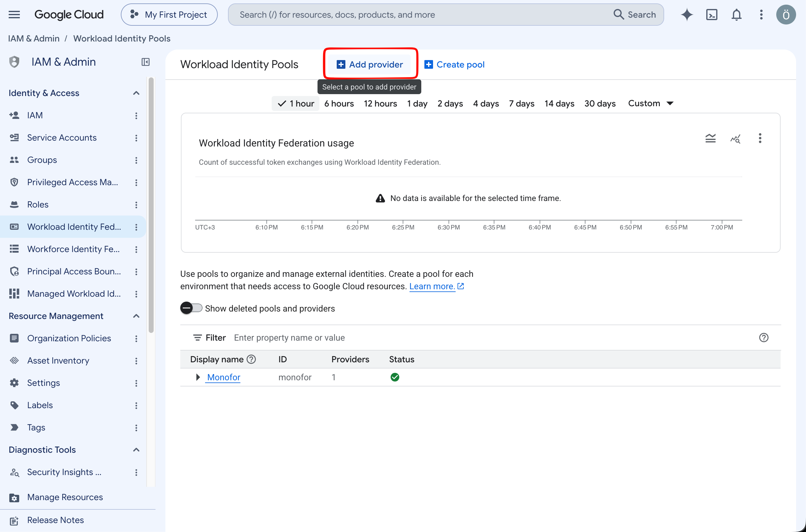Screen dimensions: 806x532
Task: Click IAM & Admin breadcrumb link
Action: point(33,39)
